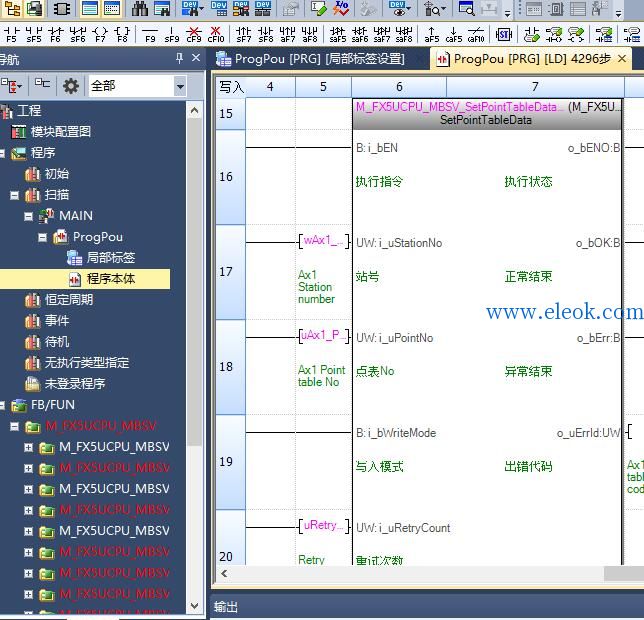The image size is (644, 620).
Task: Insert inline ST box icon
Action: tap(504, 34)
